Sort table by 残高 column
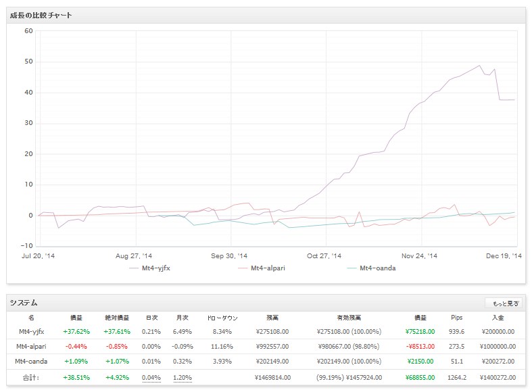 point(274,316)
